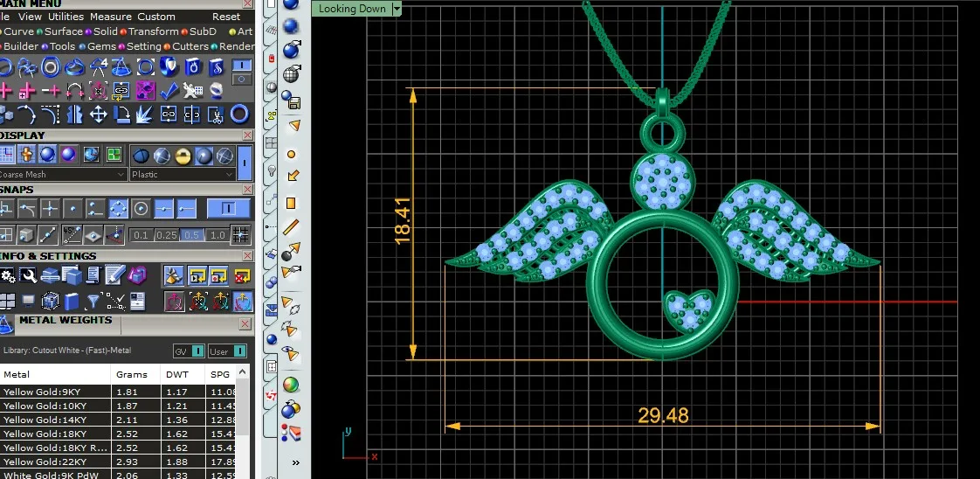Set snap spacing to 0.1

pyautogui.click(x=141, y=235)
